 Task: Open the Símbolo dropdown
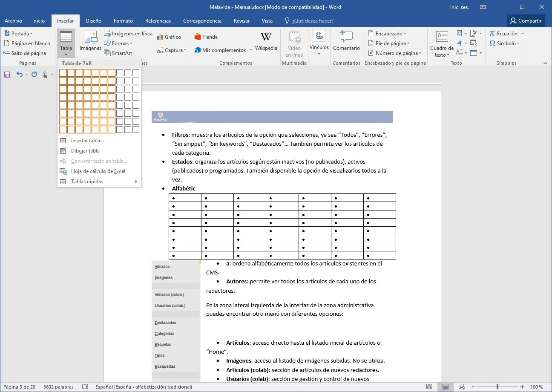coord(505,43)
